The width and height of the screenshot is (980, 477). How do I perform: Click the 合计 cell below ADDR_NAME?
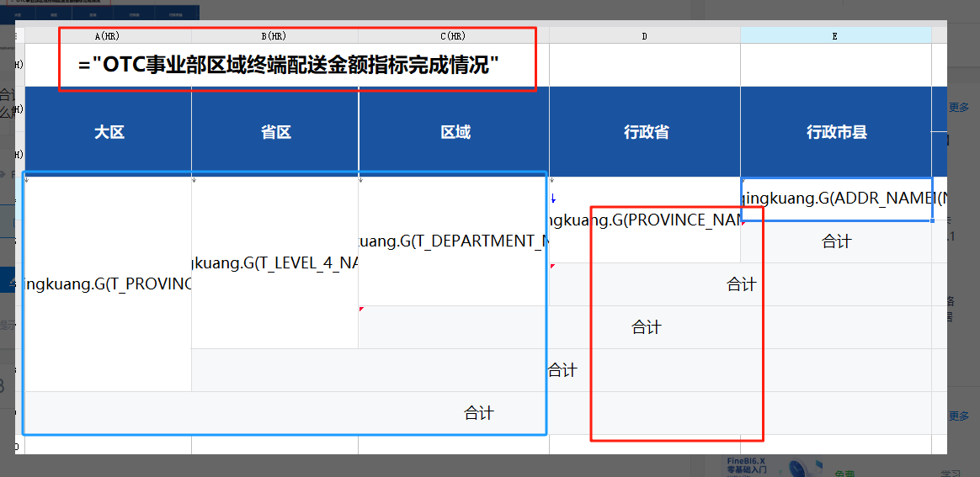[836, 241]
